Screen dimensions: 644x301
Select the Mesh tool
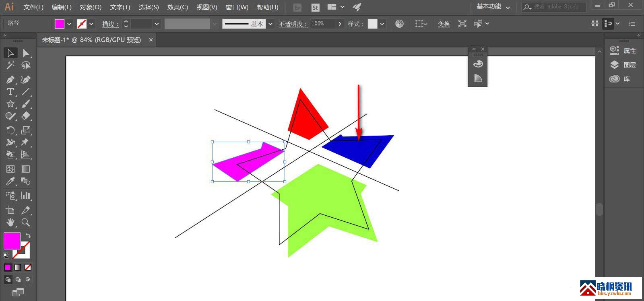(10, 169)
